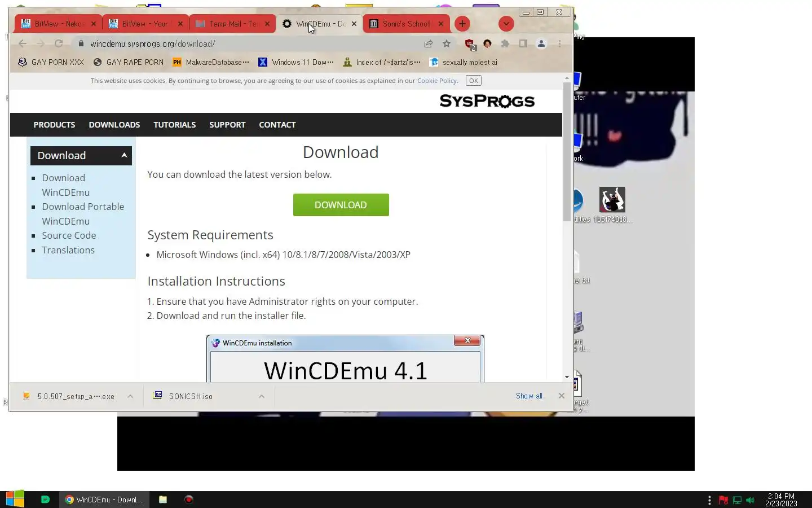Viewport: 812px width, 508px height.
Task: Click the scrollbar up arrow
Action: 567,78
